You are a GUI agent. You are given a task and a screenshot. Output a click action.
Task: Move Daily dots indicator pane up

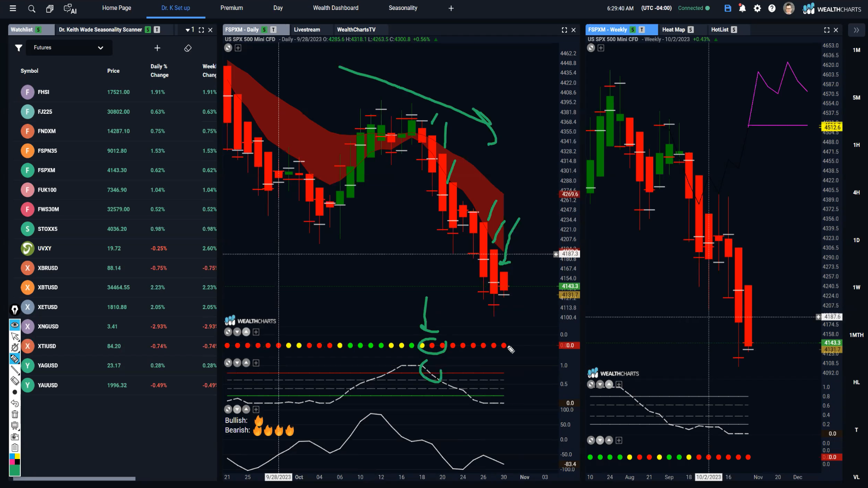pyautogui.click(x=246, y=332)
